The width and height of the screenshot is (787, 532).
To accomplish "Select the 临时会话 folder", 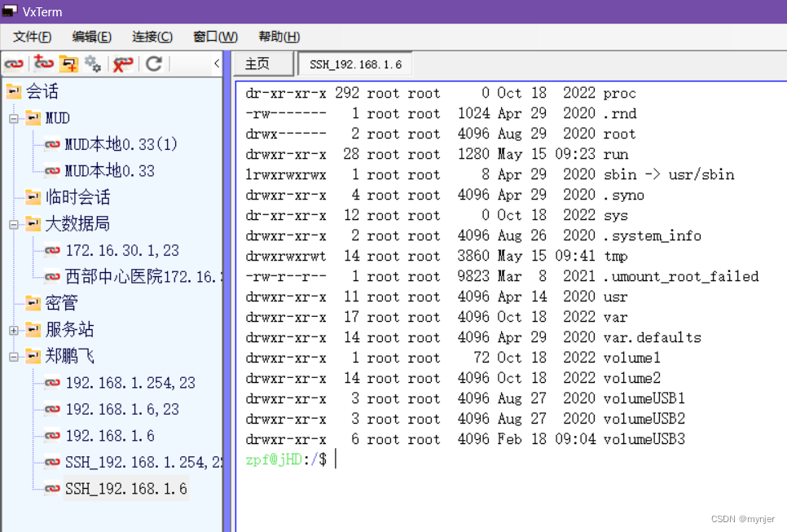I will [77, 197].
